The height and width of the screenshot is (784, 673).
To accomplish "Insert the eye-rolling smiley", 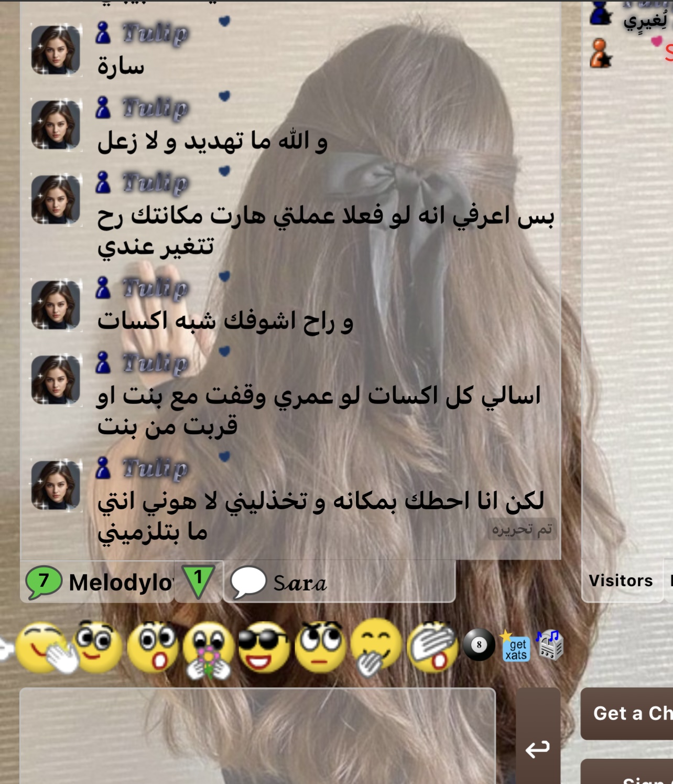I will (321, 648).
